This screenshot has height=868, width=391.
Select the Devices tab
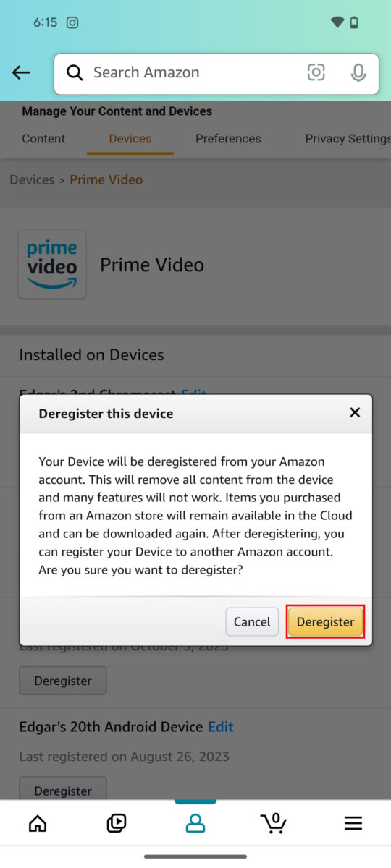pos(130,139)
